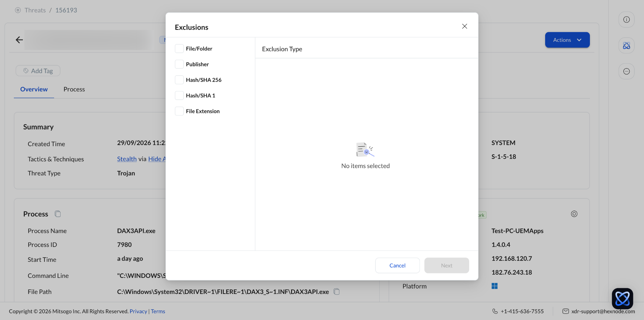Open the Stealth tactic link
This screenshot has height=320, width=644.
click(127, 159)
